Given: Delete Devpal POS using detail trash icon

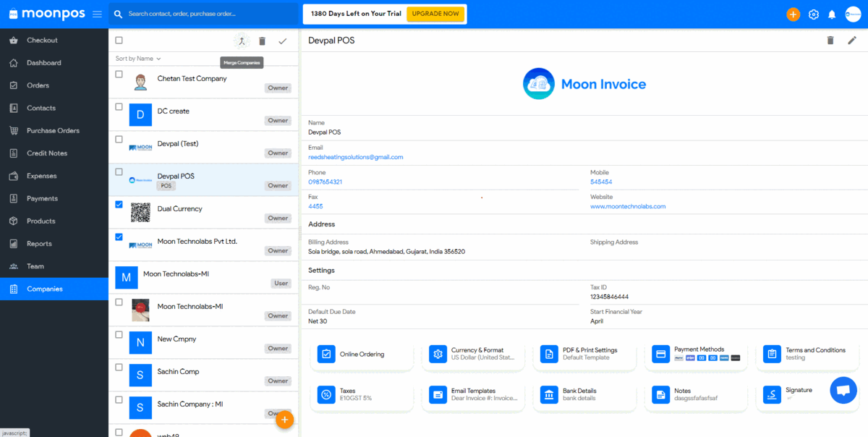Looking at the screenshot, I should (x=830, y=41).
